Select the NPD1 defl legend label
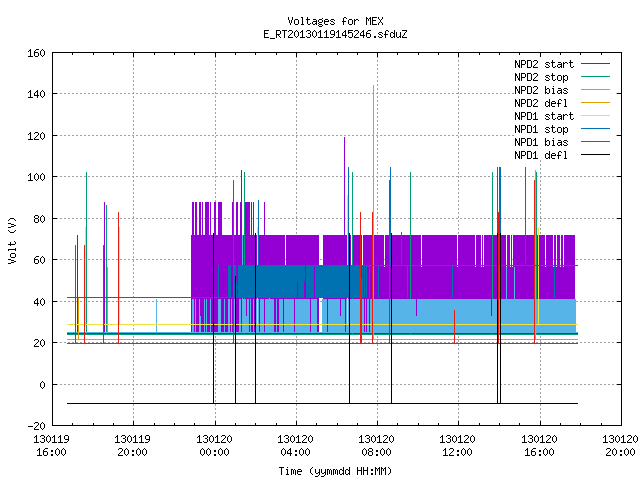 pos(541,155)
